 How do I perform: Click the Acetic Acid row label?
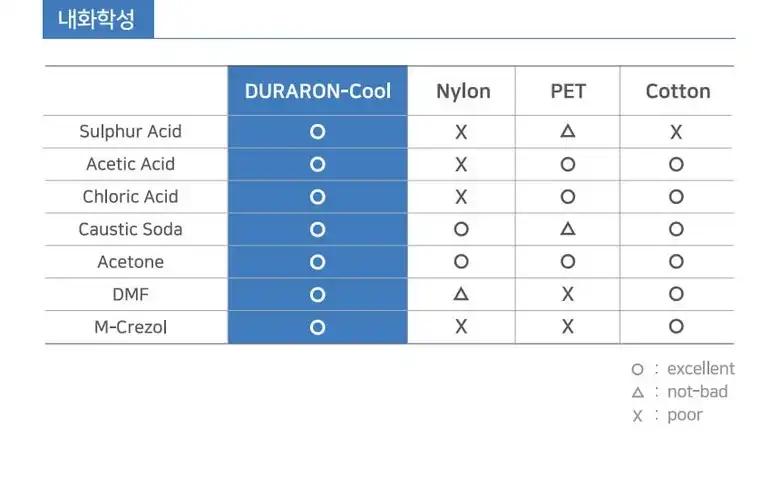pyautogui.click(x=130, y=164)
